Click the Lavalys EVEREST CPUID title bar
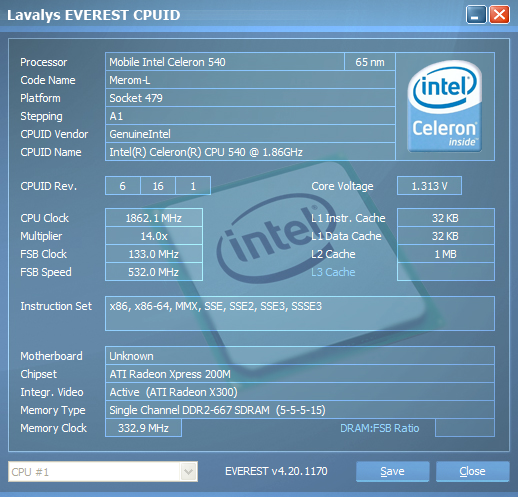518x497 pixels. [x=233, y=15]
